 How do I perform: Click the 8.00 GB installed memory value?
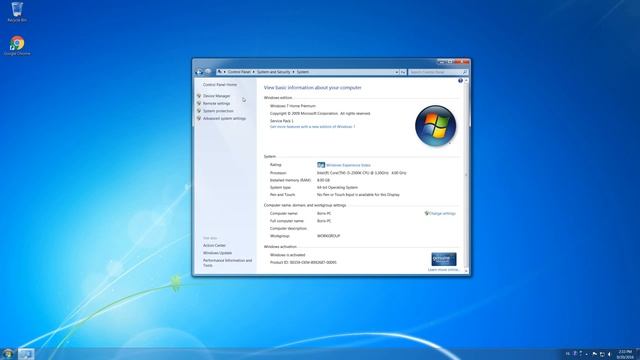pos(323,180)
